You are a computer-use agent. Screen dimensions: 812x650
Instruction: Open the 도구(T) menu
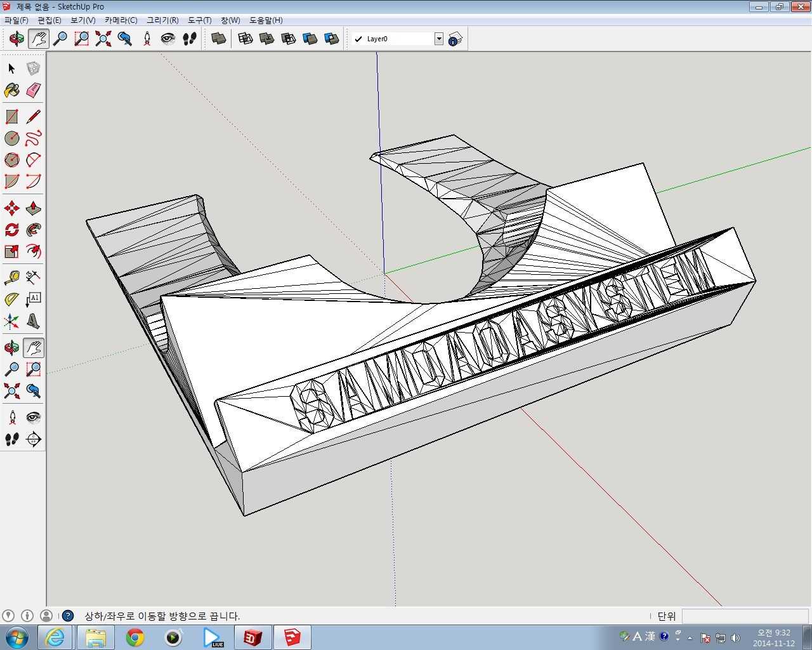(200, 20)
